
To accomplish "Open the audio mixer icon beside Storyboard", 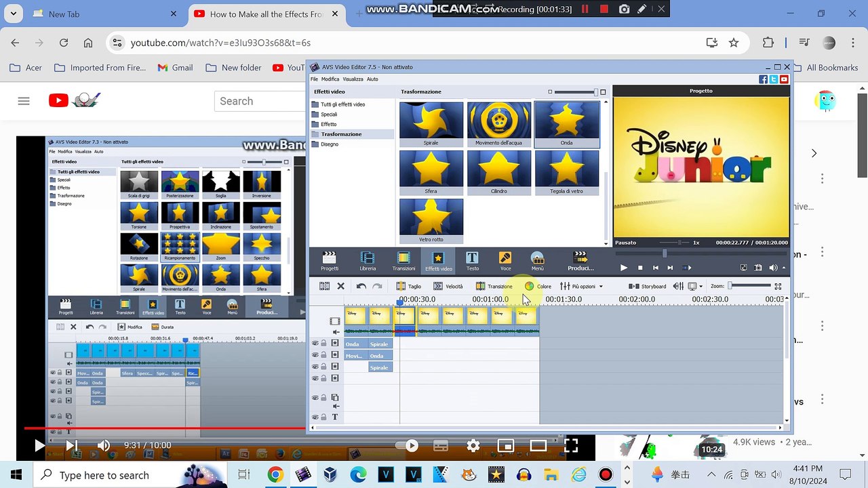I will (x=678, y=286).
